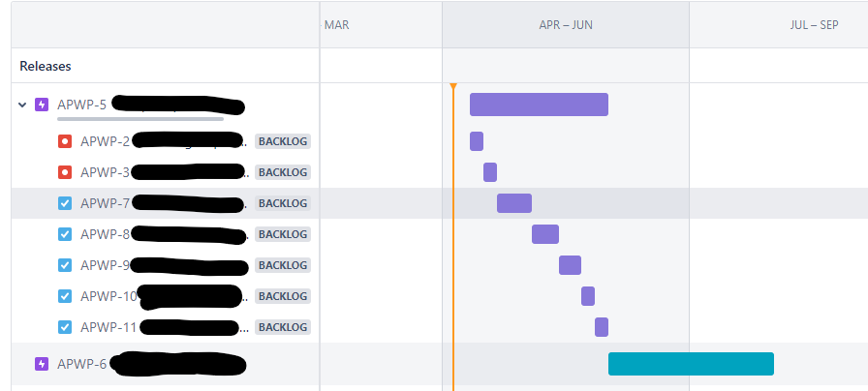Image resolution: width=868 pixels, height=391 pixels.
Task: Select the APWP-2 timeline bar
Action: tap(477, 141)
